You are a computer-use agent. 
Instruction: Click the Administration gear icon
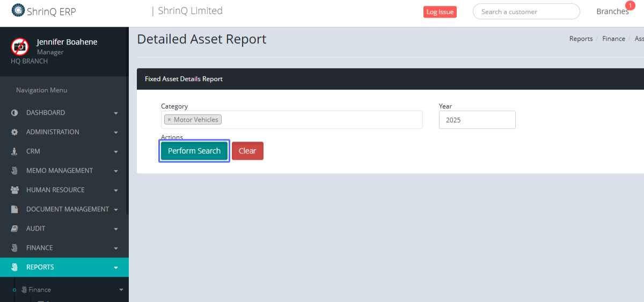pyautogui.click(x=14, y=132)
